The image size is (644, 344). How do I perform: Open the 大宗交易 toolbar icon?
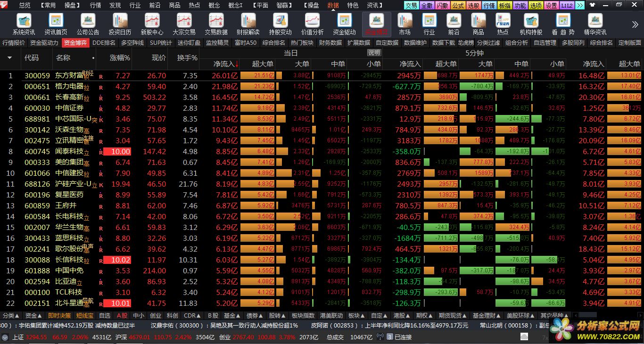point(184,24)
